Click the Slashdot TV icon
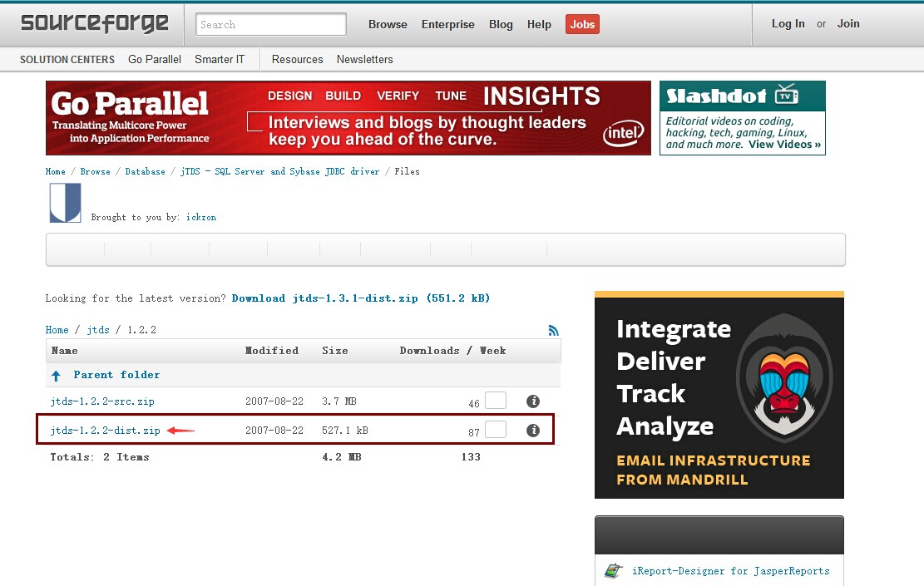This screenshot has width=924, height=586. point(786,94)
